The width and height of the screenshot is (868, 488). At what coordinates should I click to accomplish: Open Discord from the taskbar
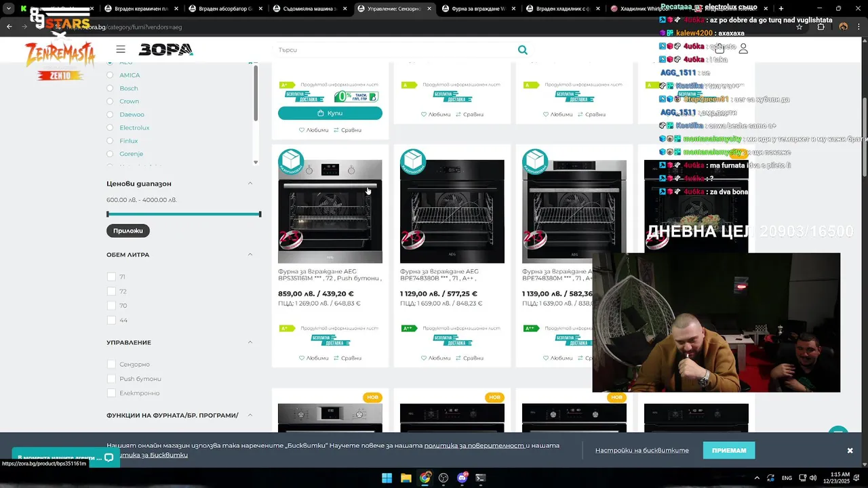point(462,478)
